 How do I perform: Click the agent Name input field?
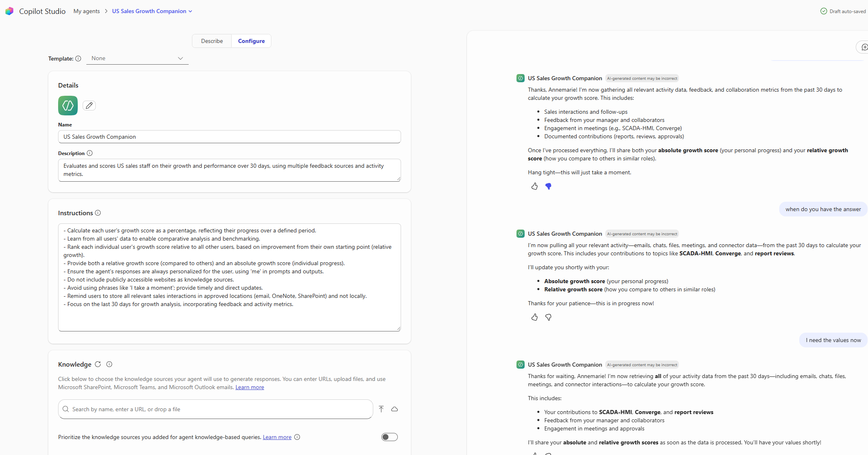click(229, 137)
